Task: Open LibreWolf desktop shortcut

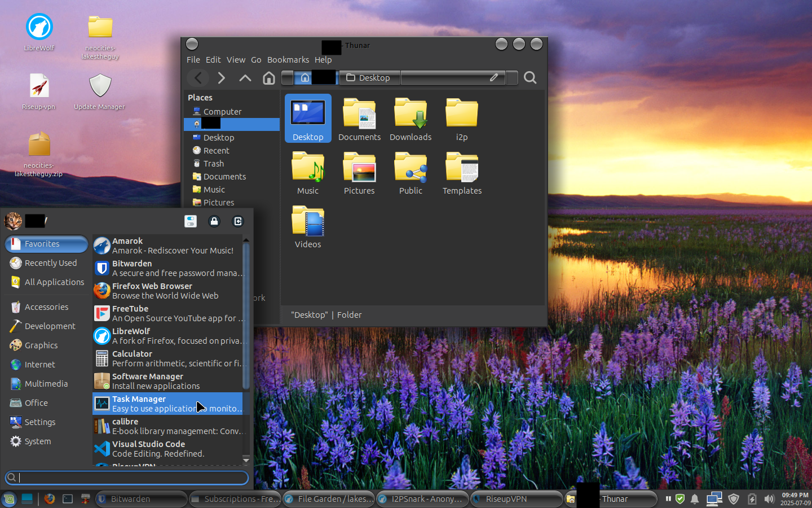Action: [39, 32]
